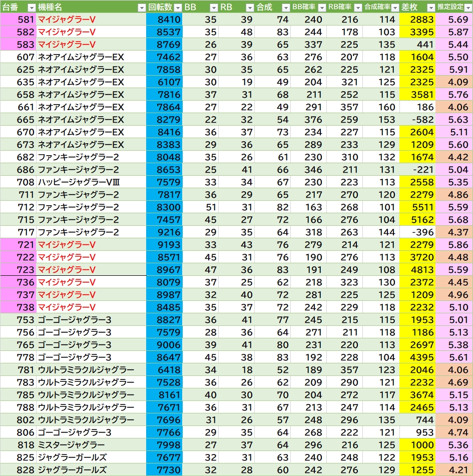Open the 台番 column filter dropdown
This screenshot has width=473, height=476.
click(x=31, y=8)
